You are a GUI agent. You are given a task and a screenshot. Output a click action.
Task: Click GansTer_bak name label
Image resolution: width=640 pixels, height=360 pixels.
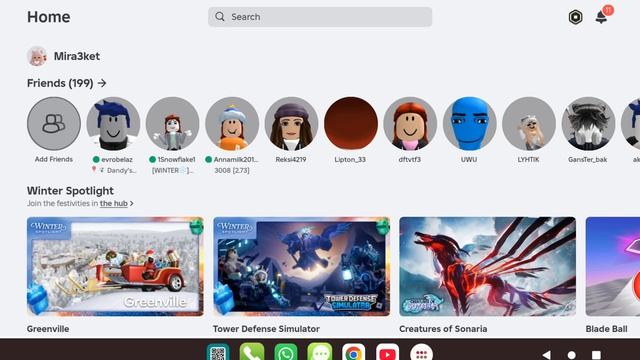click(x=588, y=159)
